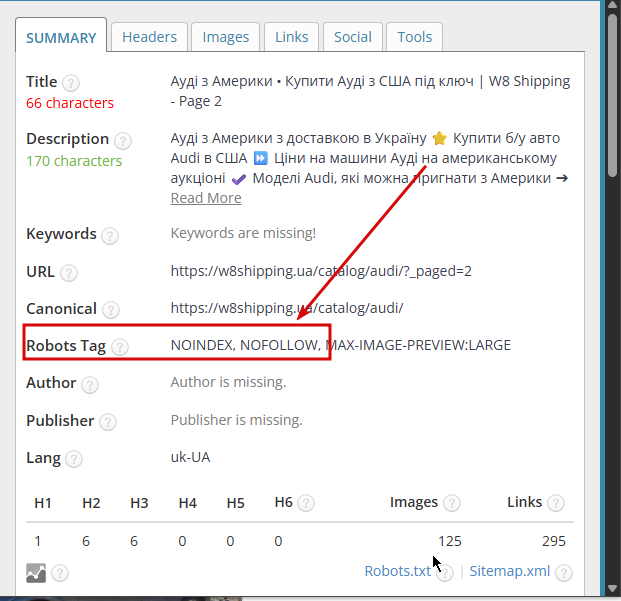Click the H1 count value 1
The image size is (621, 601).
38,541
